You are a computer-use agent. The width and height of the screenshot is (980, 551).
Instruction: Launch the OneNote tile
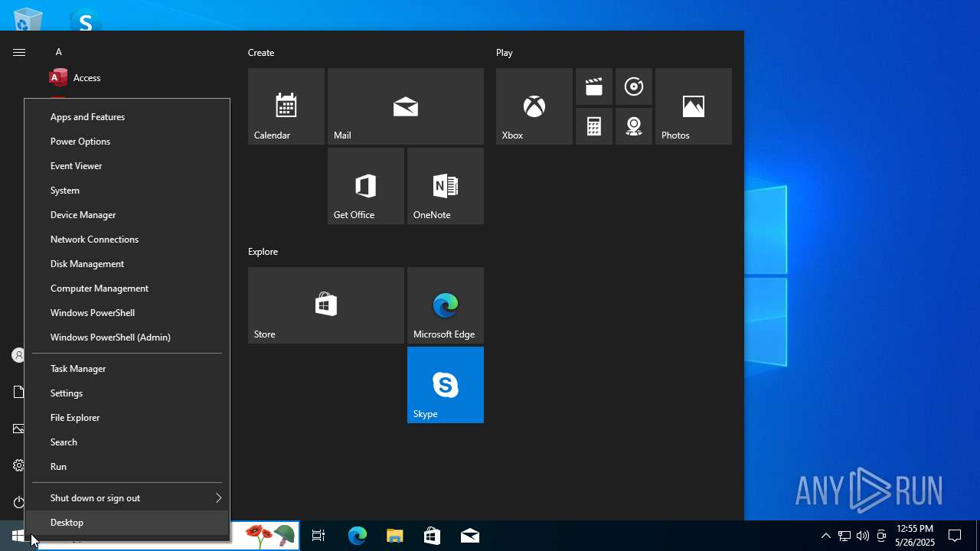point(446,186)
